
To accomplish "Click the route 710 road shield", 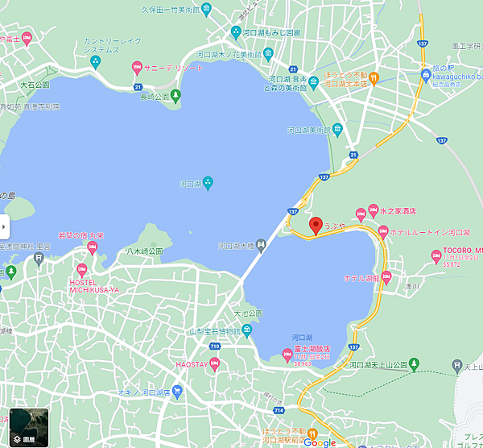I will pos(215,346).
